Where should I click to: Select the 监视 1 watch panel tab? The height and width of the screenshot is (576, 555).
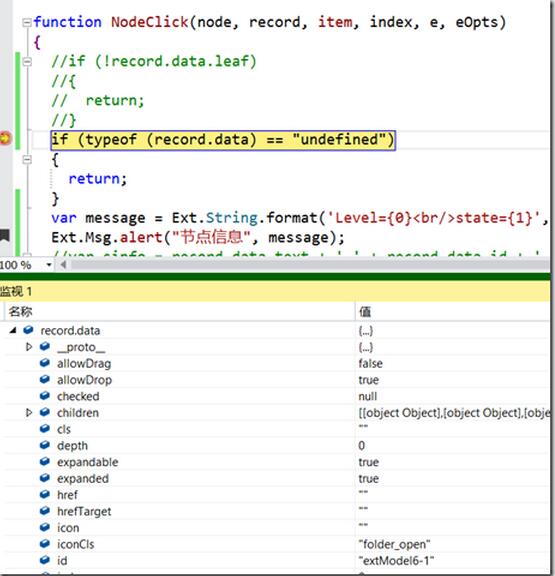point(16,292)
